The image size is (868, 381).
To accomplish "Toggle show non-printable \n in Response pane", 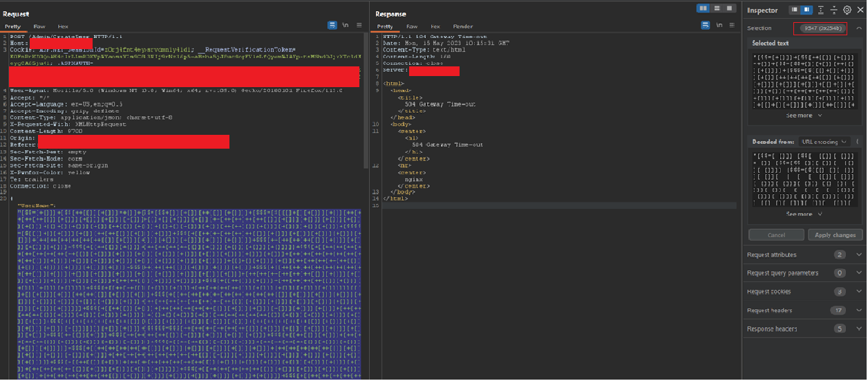I will pos(719,26).
